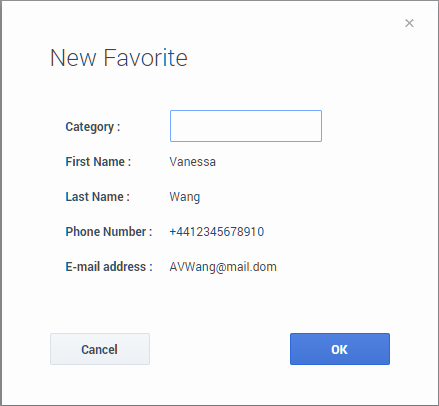The height and width of the screenshot is (406, 439).
Task: Click the word New in the heading
Action: pos(73,58)
